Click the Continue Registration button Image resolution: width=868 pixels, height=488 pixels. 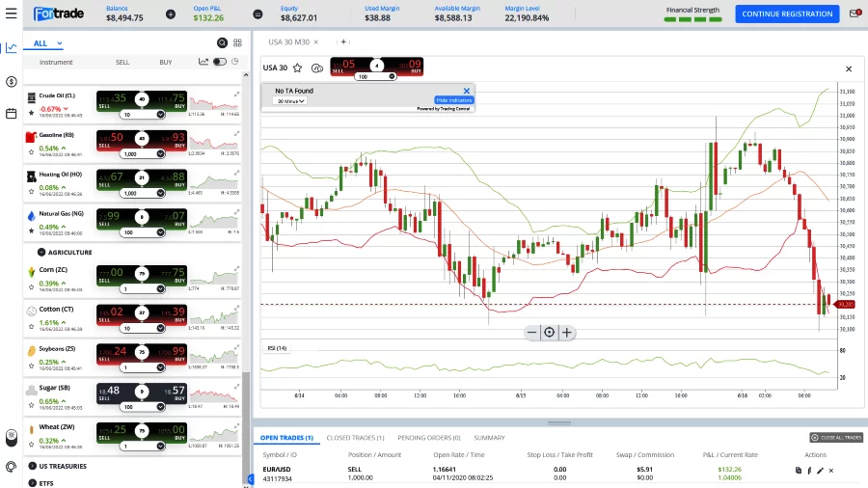(x=787, y=14)
